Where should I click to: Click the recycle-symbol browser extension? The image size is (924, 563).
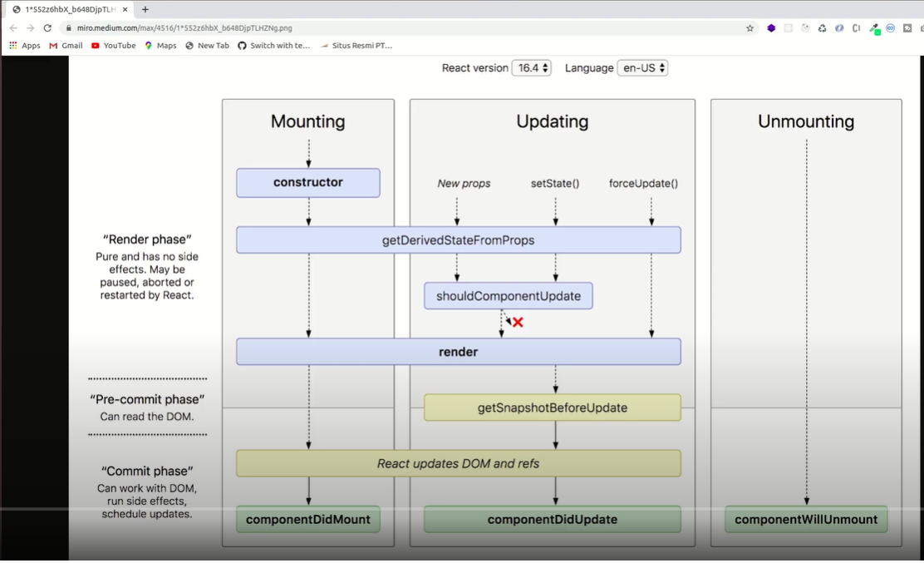coord(823,27)
